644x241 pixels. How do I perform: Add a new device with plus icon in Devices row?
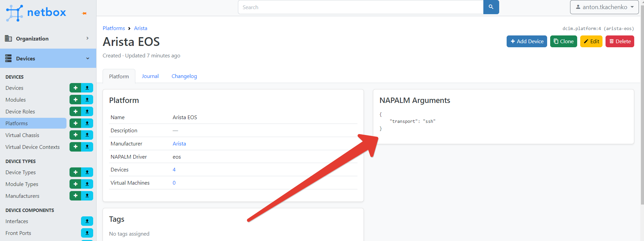pos(75,88)
